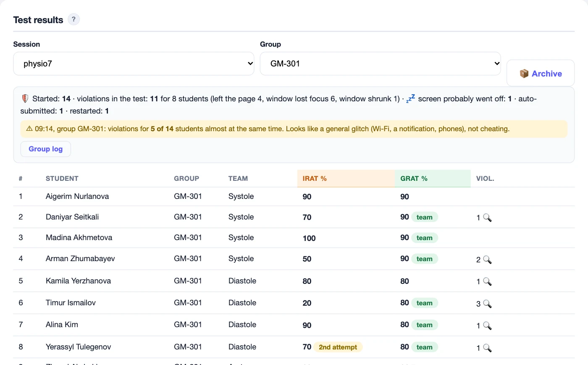This screenshot has height=365, width=588.
Task: Click the VIOL. column header
Action: (485, 178)
